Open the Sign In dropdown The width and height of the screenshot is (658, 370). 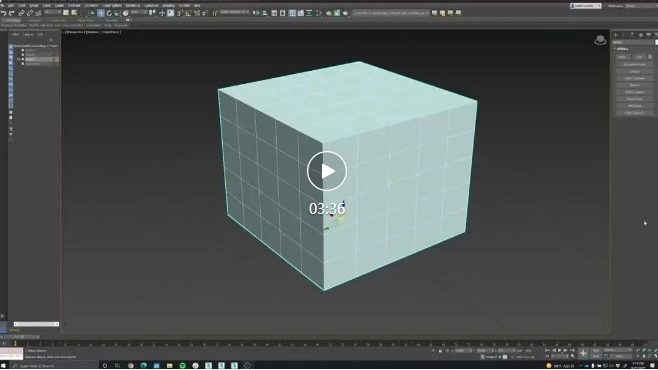click(586, 6)
